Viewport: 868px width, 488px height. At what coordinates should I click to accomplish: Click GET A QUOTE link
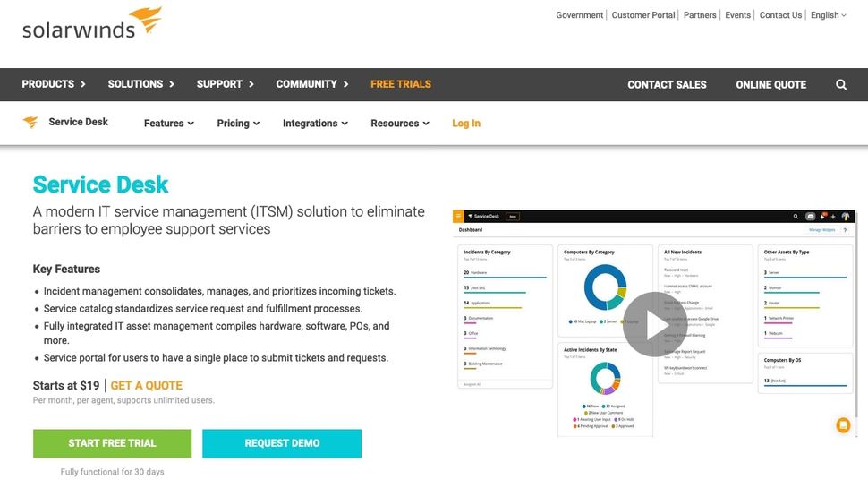[146, 386]
